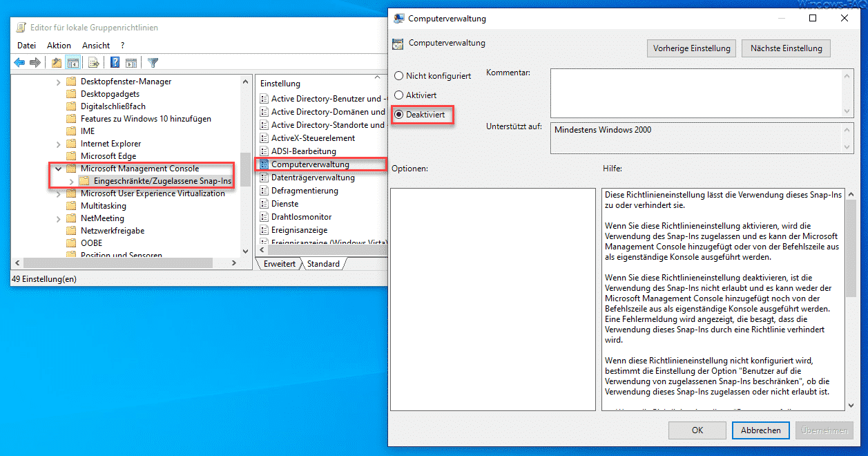The height and width of the screenshot is (456, 868).
Task: Click the Mindestens Windows 2000 supported-on field
Action: tap(696, 137)
